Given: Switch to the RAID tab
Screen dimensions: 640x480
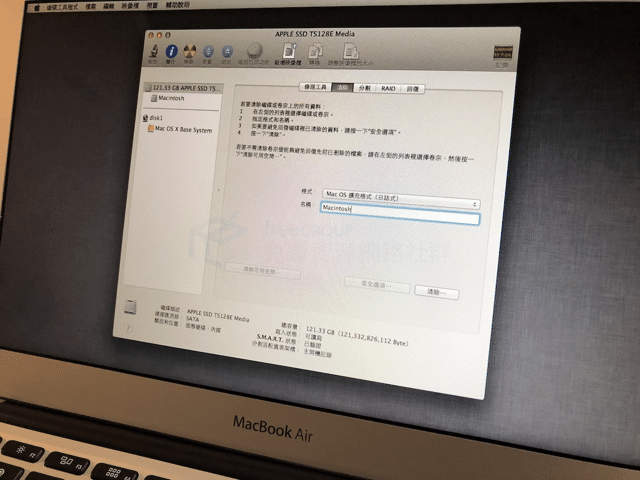Looking at the screenshot, I should point(388,88).
